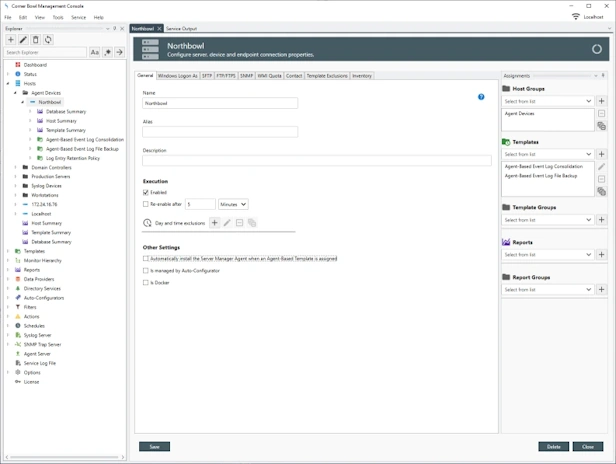Open the blue help icon on General tab
The height and width of the screenshot is (464, 616).
(x=481, y=97)
